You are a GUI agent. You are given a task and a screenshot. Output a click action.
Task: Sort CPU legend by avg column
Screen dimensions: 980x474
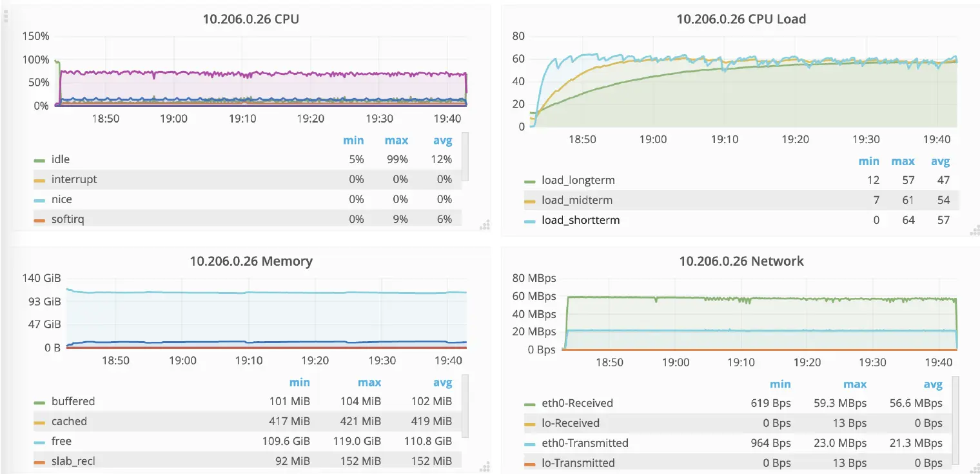(x=442, y=140)
